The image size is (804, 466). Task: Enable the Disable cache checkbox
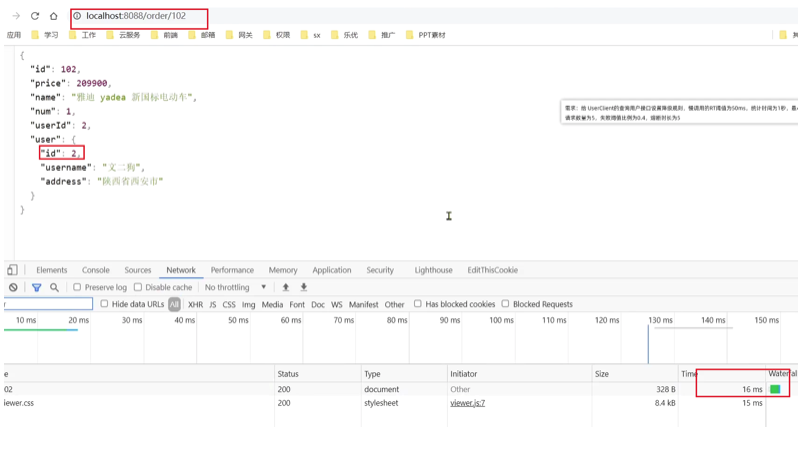coord(138,287)
